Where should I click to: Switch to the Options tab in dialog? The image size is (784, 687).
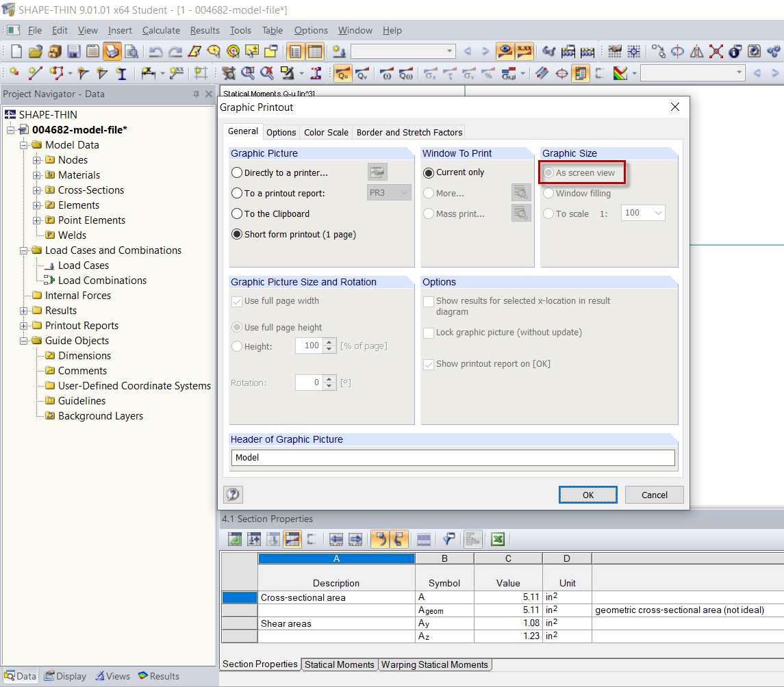coord(281,132)
